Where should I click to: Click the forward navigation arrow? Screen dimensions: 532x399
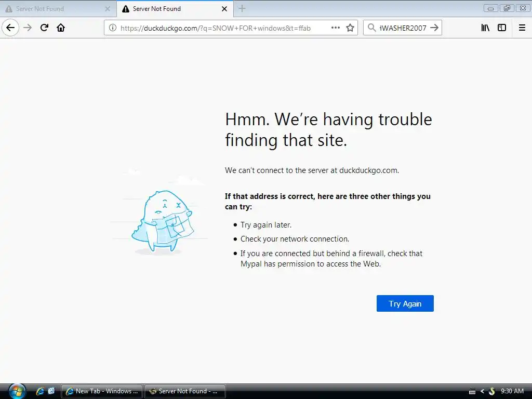tap(28, 28)
